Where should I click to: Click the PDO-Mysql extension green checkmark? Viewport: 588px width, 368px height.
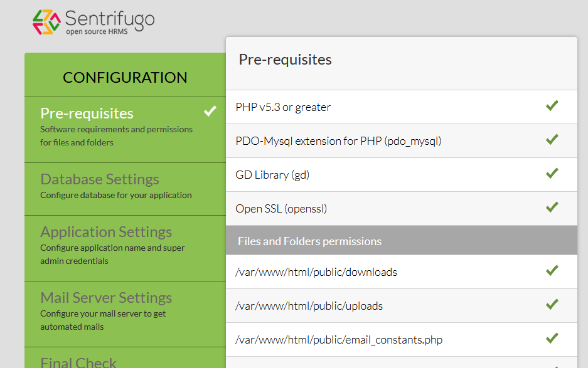coord(552,140)
